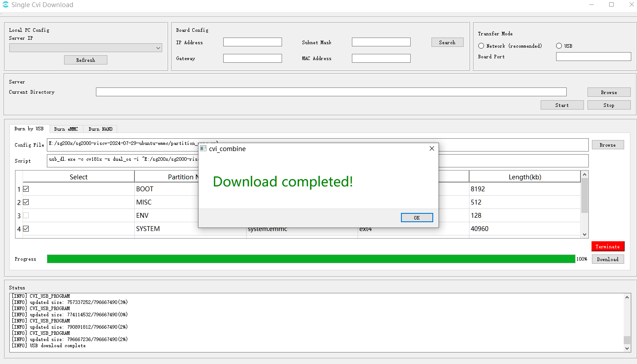Click the partition table scrollbar thumb
Viewport: 637px width, 364px height.
pos(584,196)
